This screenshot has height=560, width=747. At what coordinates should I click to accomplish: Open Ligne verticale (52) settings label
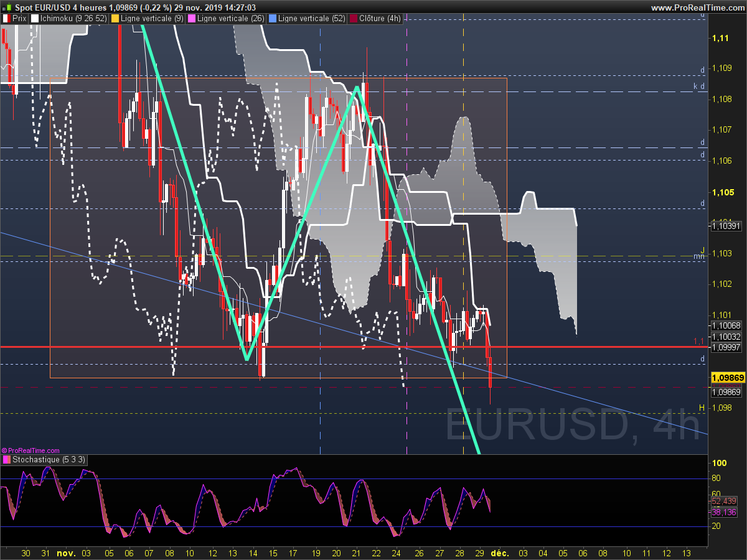311,19
